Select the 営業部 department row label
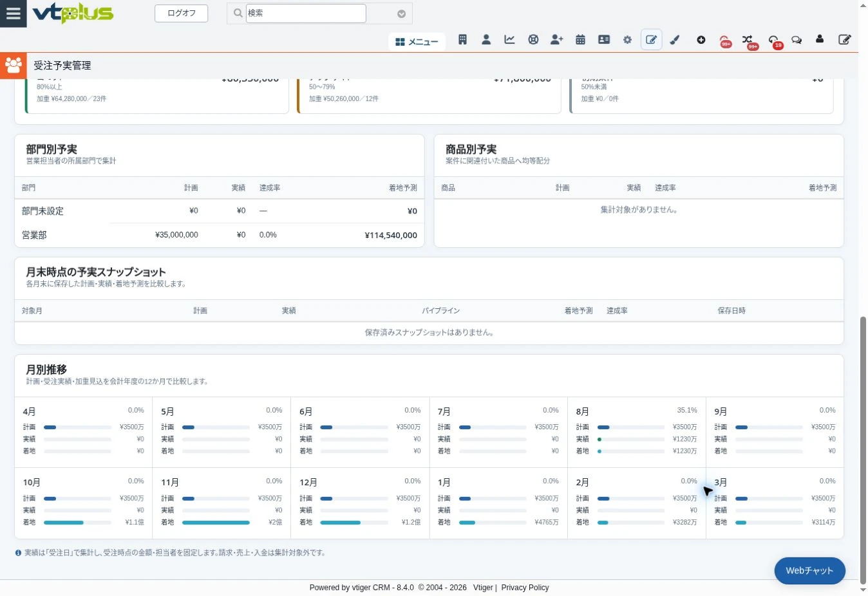This screenshot has height=596, width=868. point(34,236)
